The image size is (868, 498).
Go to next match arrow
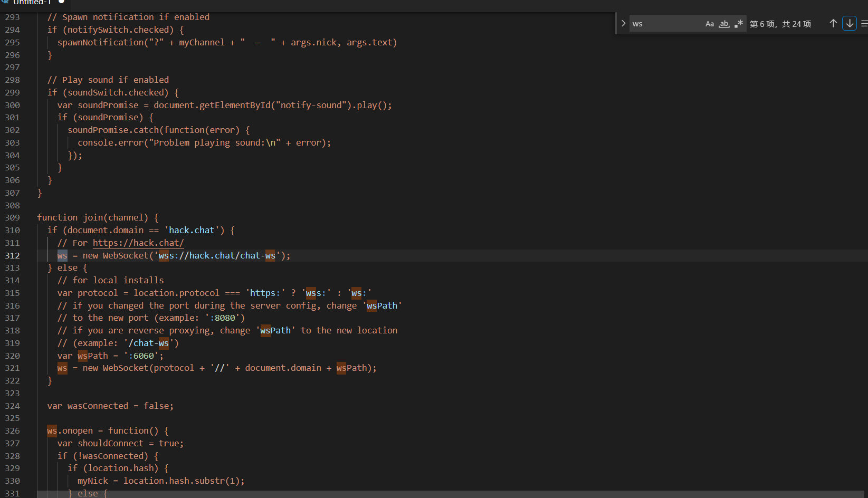click(850, 24)
